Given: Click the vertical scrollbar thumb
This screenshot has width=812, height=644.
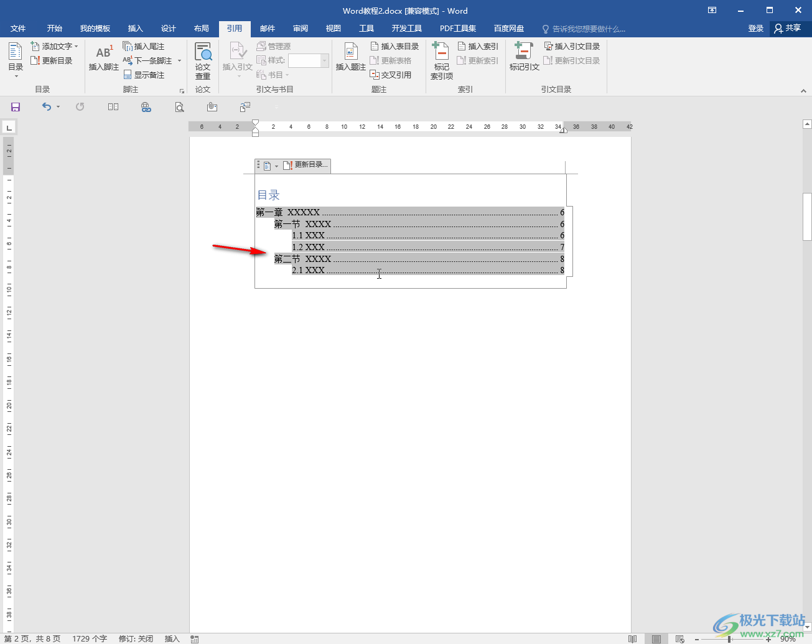Looking at the screenshot, I should click(x=807, y=217).
